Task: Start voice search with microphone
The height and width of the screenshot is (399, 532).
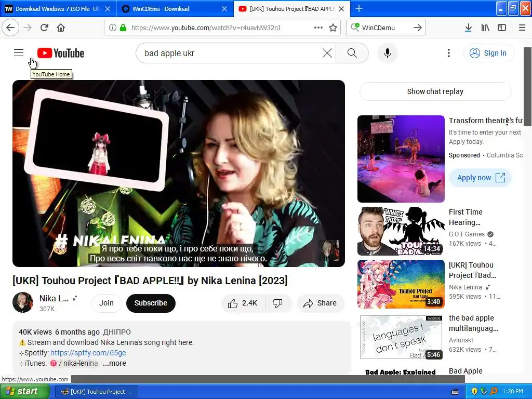Action: 388,53
